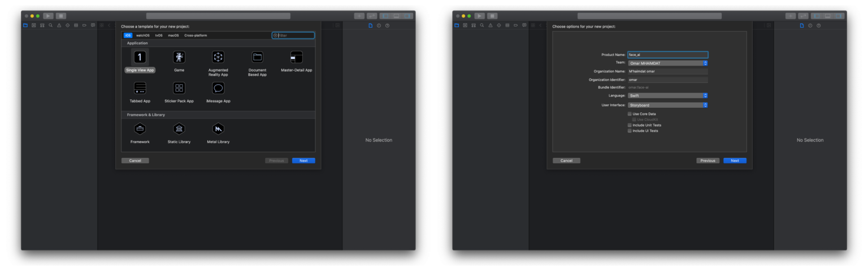Select the Metal Library template
Screen dimensions: 868x271
(x=218, y=129)
